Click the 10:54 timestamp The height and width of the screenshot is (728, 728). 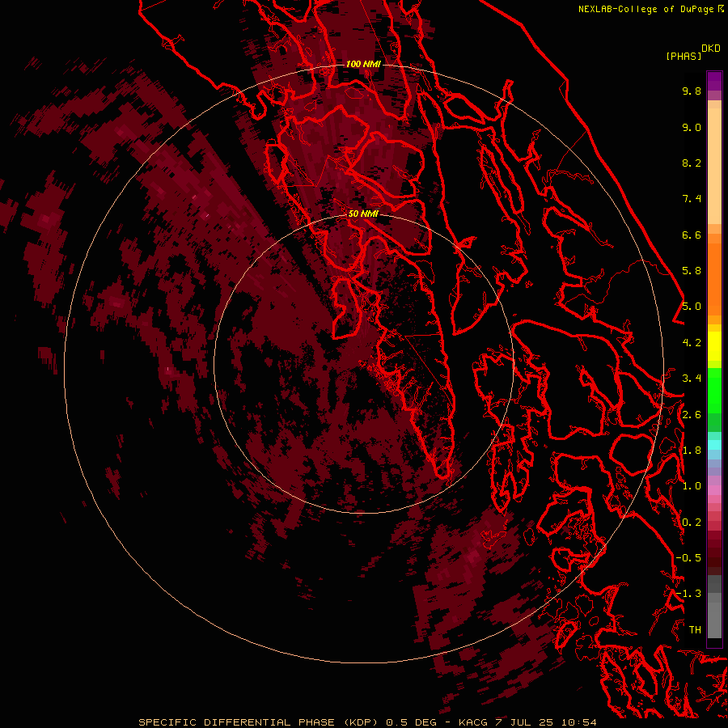579,722
